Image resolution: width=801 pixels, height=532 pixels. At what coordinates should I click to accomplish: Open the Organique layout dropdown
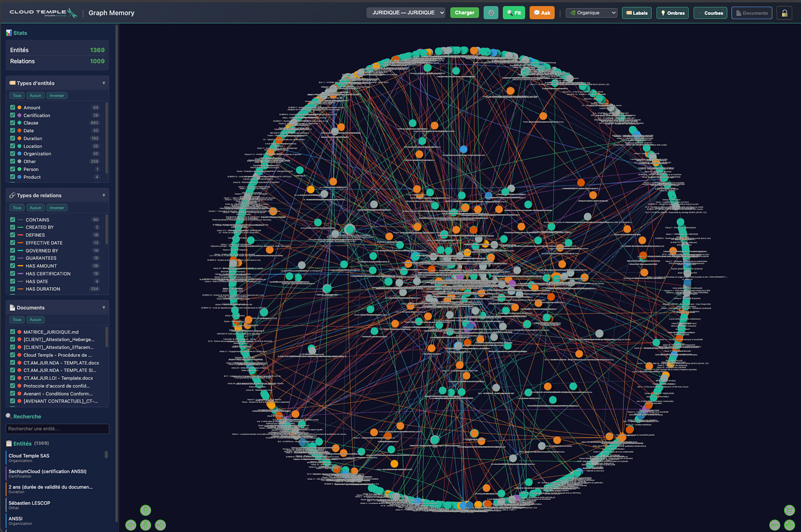tap(591, 13)
